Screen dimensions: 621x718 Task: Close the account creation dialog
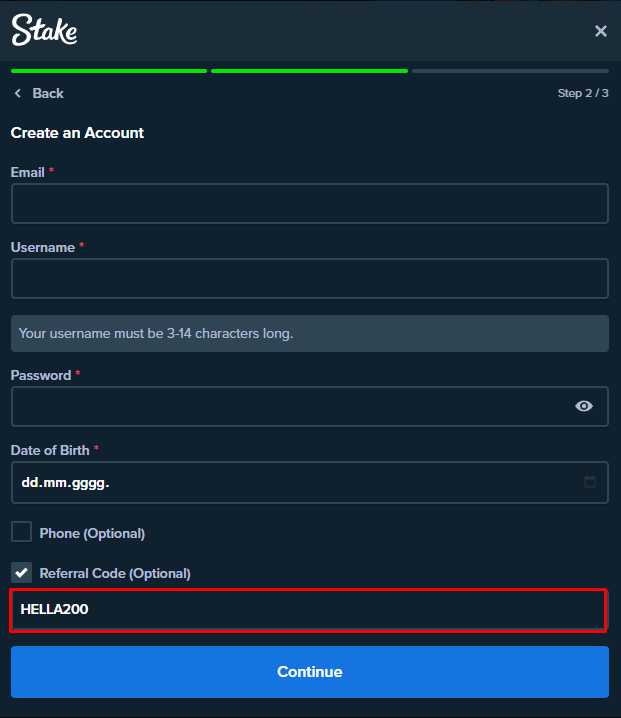(601, 31)
